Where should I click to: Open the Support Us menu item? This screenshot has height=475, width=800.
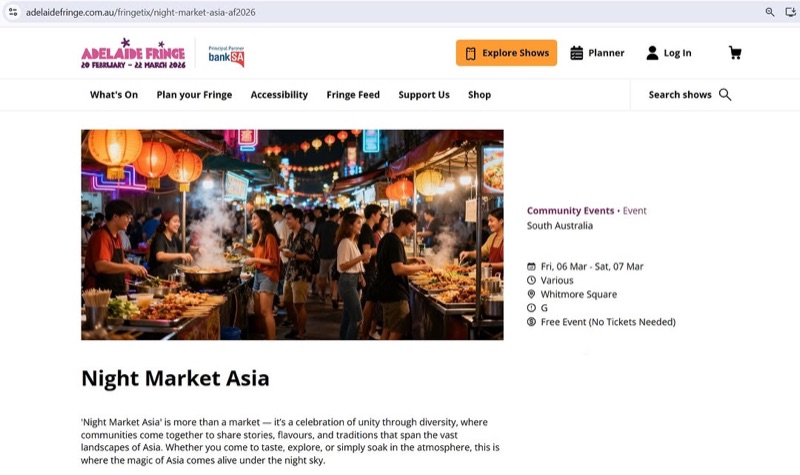(x=424, y=95)
